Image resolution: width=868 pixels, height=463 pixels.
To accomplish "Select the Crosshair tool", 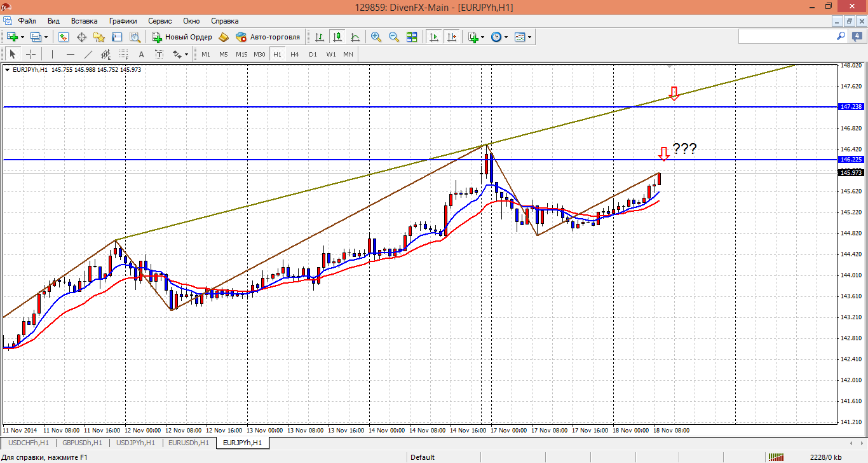I will (31, 54).
